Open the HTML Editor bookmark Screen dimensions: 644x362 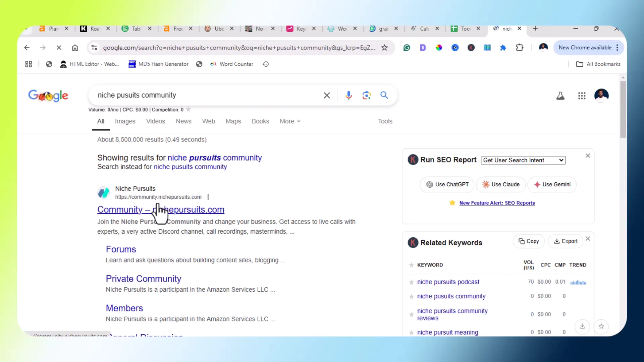[89, 64]
